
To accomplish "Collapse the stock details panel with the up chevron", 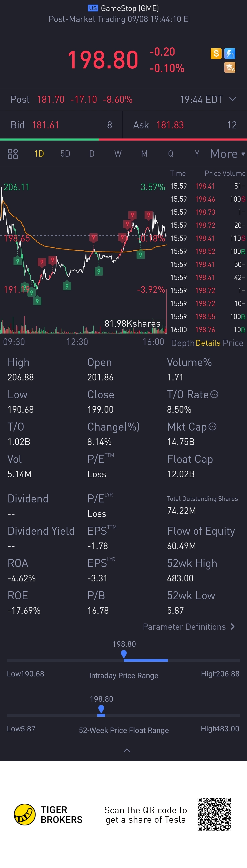I will [x=127, y=750].
